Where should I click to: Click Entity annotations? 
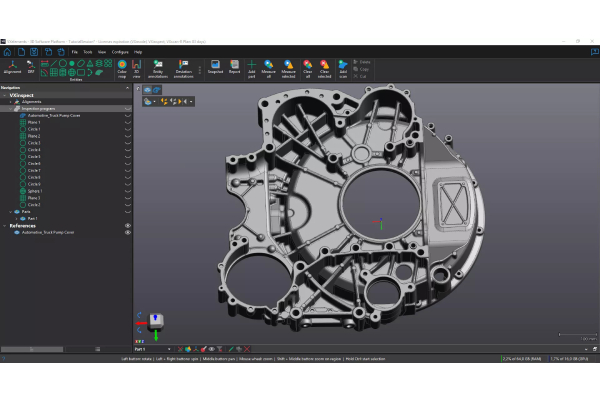coord(158,69)
